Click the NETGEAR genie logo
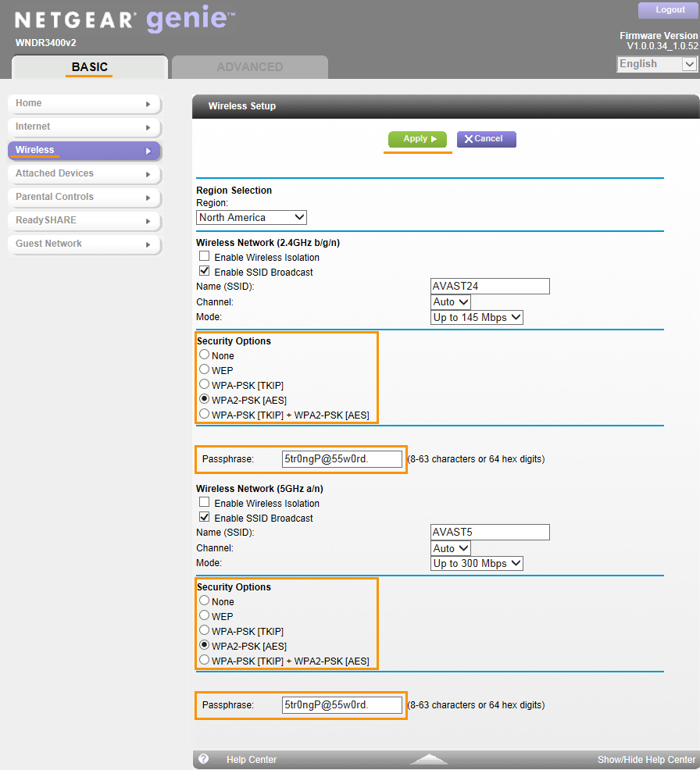 tap(125, 19)
